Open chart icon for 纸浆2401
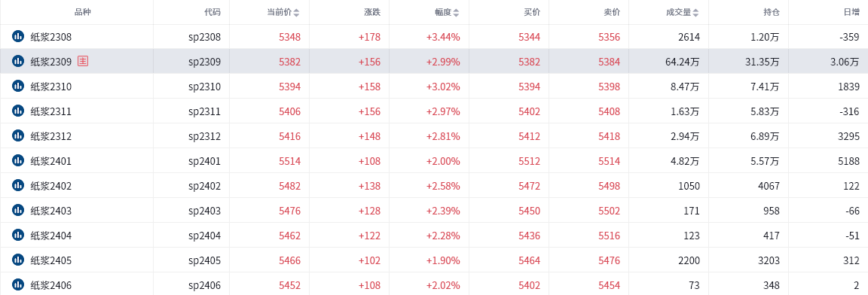This screenshot has width=868, height=295. click(x=18, y=161)
